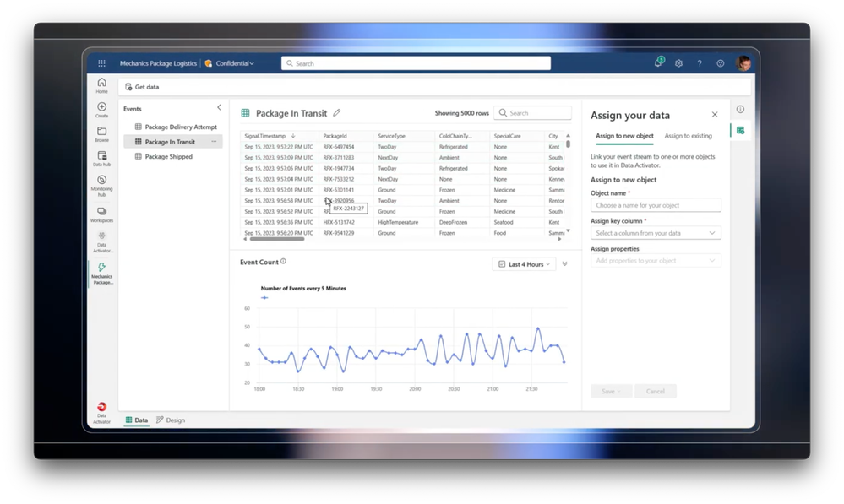Focus the top Search bar

(x=416, y=63)
